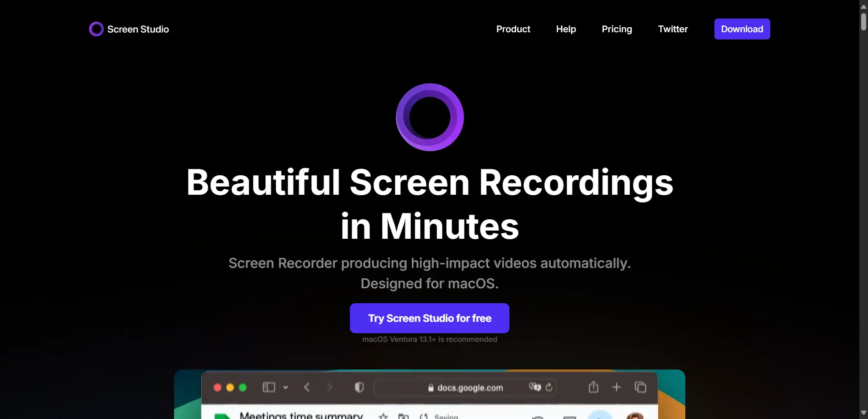Click the privacy shield icon in Safari
Viewport: 868px width, 419px height.
tap(359, 387)
